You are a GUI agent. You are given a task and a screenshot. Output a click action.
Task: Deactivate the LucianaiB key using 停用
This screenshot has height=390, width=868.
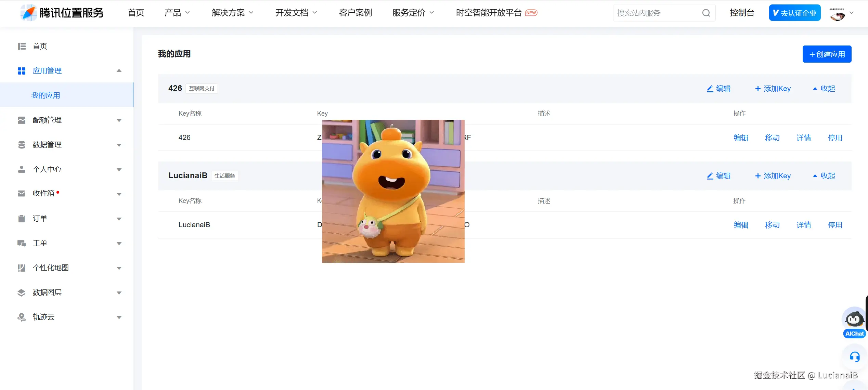click(x=835, y=225)
